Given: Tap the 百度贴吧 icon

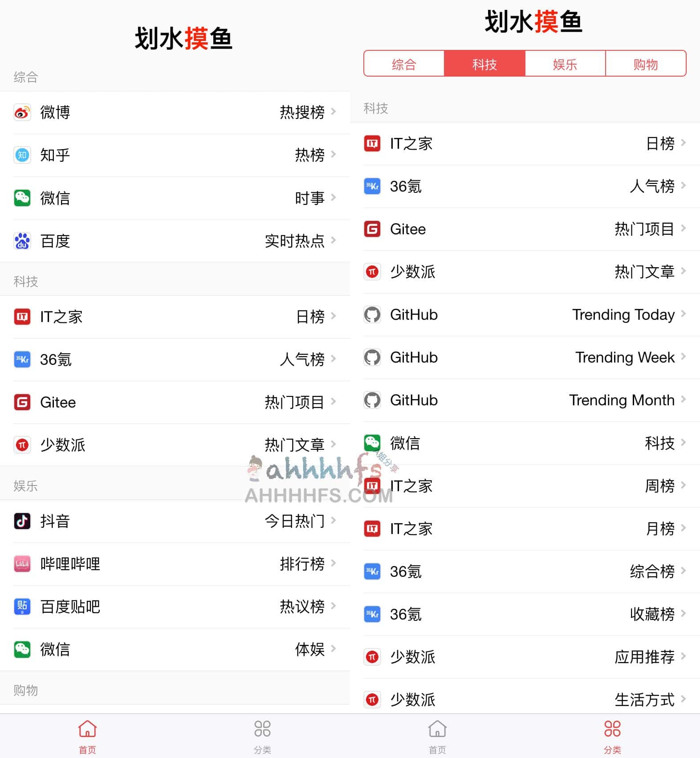Looking at the screenshot, I should (22, 607).
